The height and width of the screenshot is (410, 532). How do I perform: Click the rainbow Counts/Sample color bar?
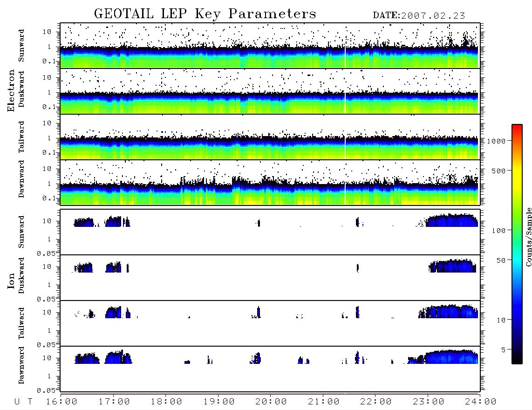(517, 244)
